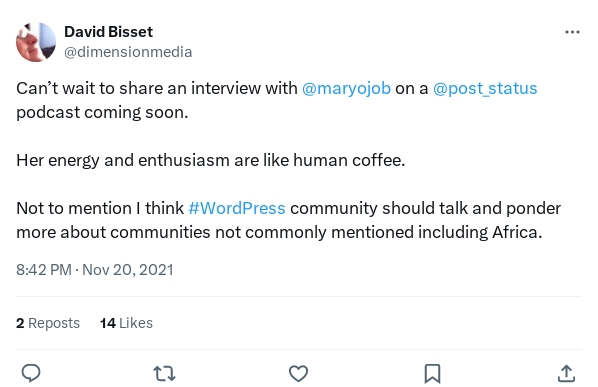Visit the @dimensionmedia handle

tap(128, 52)
